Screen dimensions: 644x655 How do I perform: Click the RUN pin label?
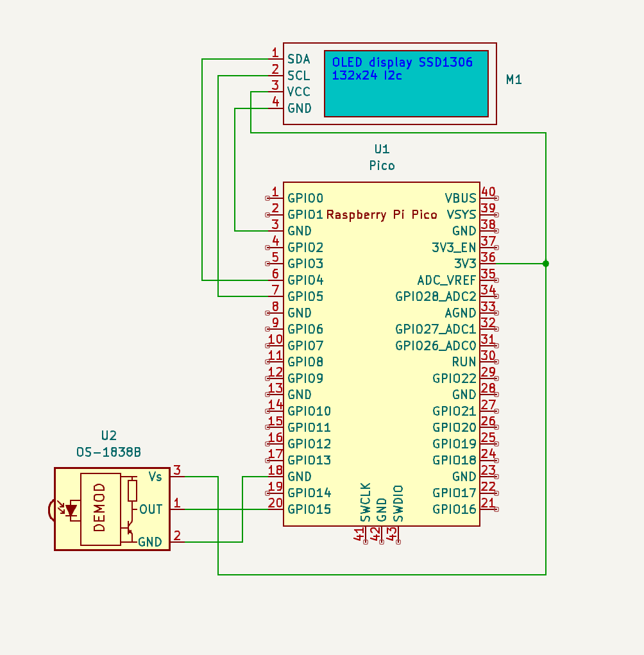(x=464, y=362)
